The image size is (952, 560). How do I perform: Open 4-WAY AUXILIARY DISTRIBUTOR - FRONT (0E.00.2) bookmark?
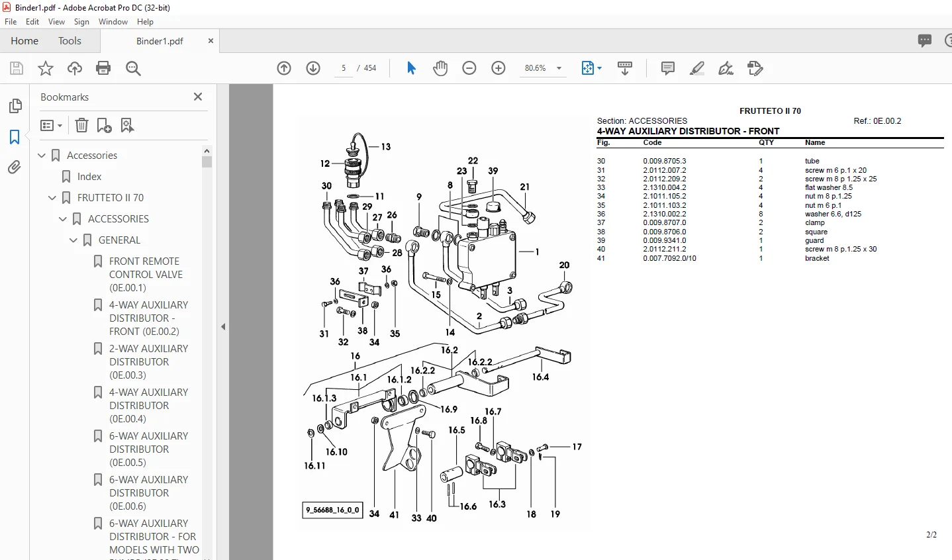(148, 318)
